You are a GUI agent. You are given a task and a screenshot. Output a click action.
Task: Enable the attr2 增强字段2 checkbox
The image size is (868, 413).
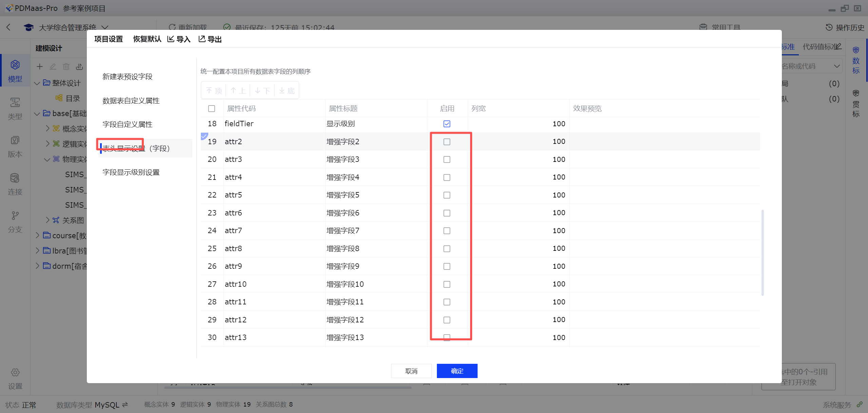click(447, 142)
